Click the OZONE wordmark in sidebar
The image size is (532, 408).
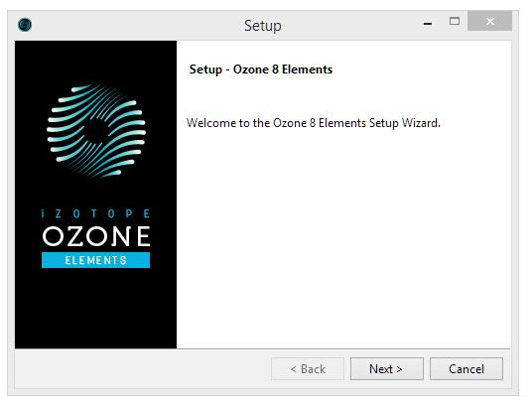click(x=96, y=236)
